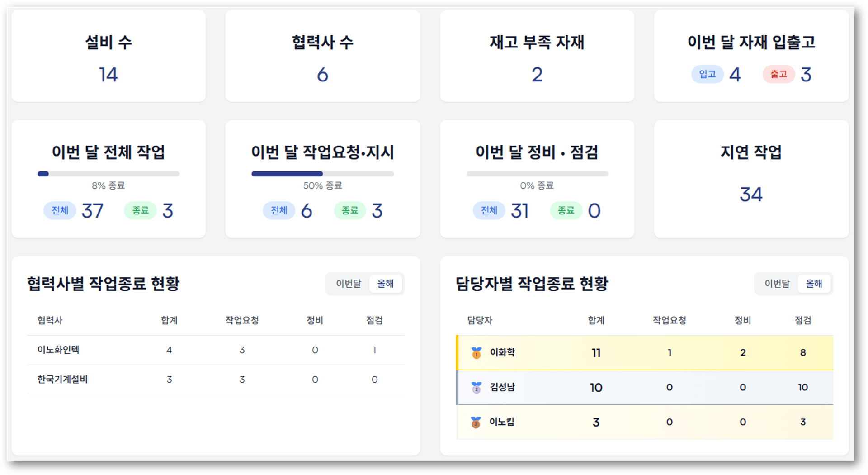Viewport: 868px width, 475px height.
Task: Click 점검 column header in 담당자 table
Action: [802, 320]
